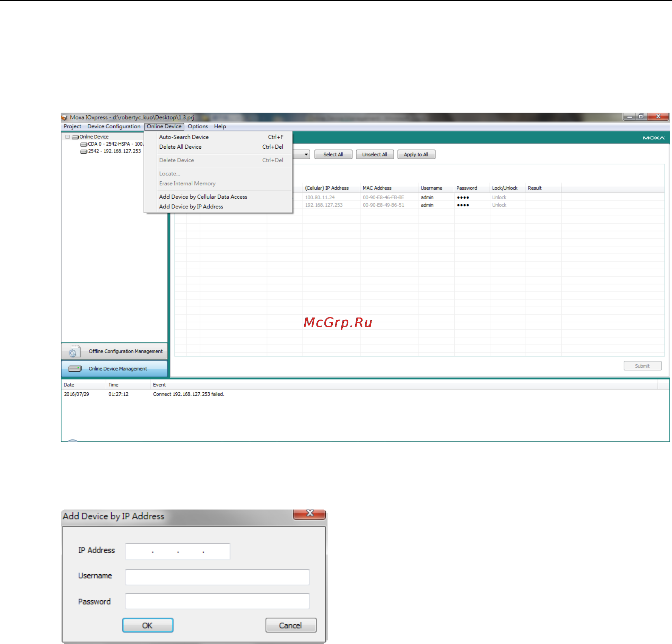This screenshot has width=672, height=644.
Task: Click log time 01:27:12
Action: coord(119,394)
